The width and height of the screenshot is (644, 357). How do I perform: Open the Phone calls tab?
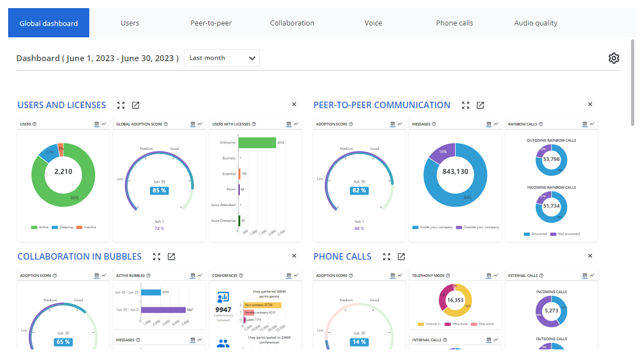pyautogui.click(x=455, y=23)
